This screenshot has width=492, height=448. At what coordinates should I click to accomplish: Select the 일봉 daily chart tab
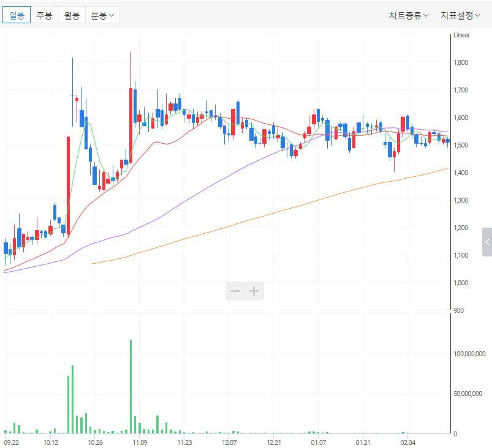(x=17, y=15)
